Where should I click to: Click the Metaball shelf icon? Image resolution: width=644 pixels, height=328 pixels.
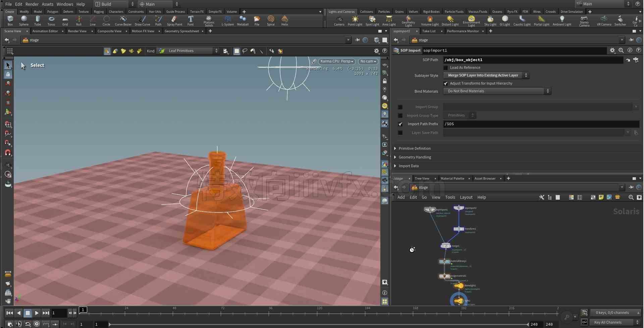point(243,20)
